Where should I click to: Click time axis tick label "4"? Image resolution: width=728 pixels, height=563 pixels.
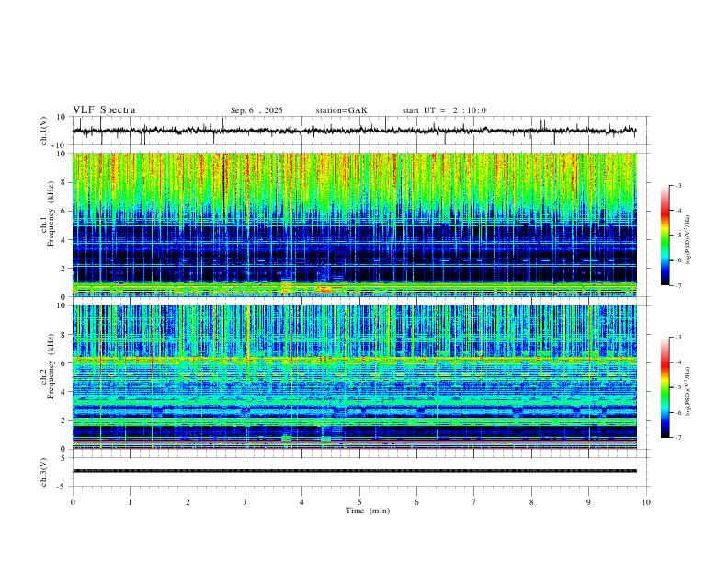click(x=302, y=502)
